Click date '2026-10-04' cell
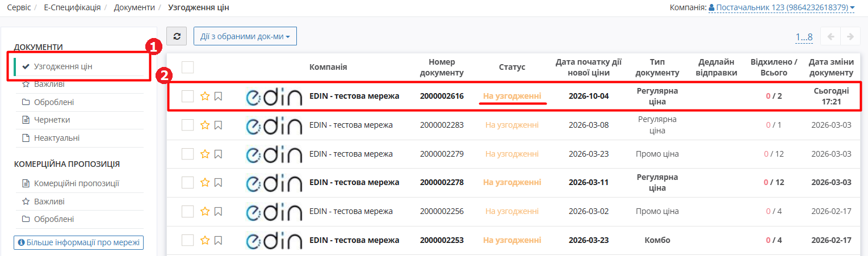The height and width of the screenshot is (256, 868). click(x=589, y=96)
